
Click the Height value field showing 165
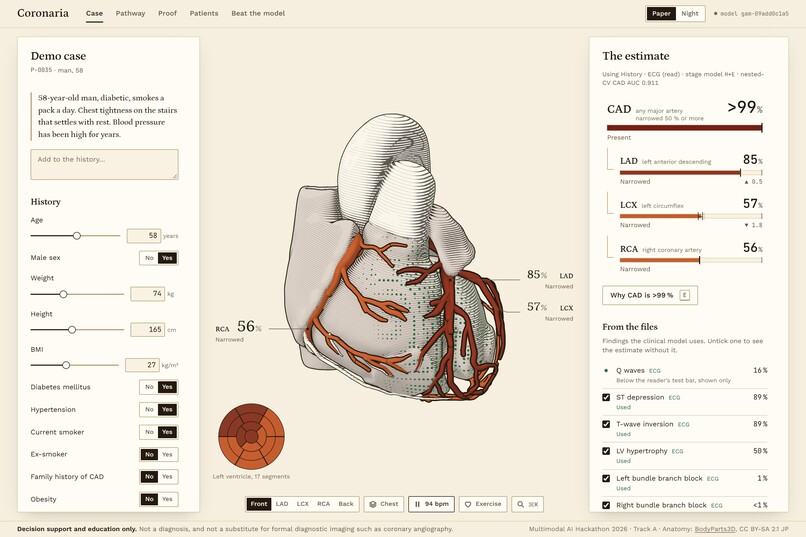[x=148, y=329]
